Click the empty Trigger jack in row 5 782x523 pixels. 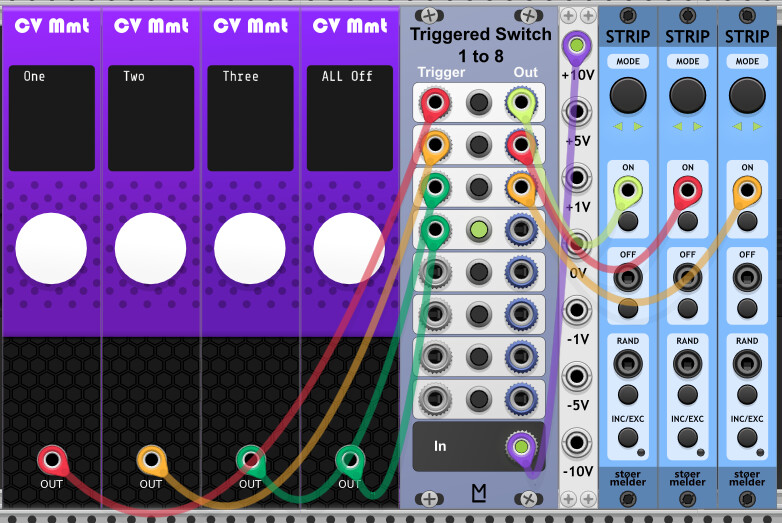tap(435, 272)
